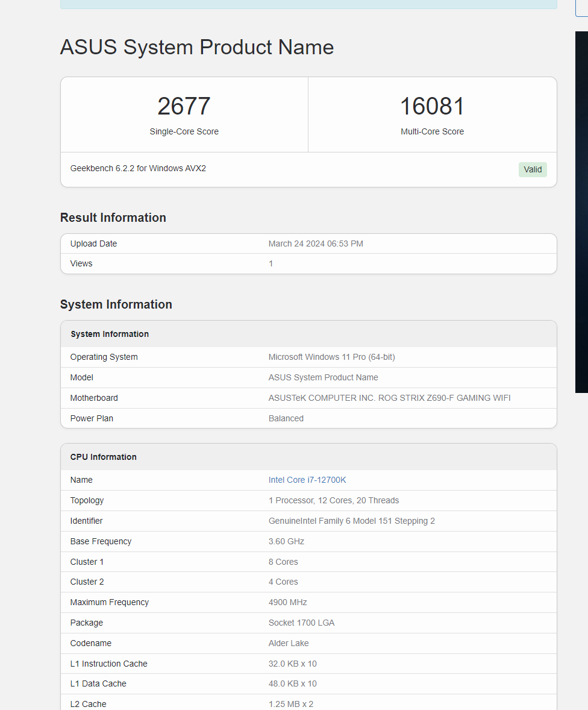Image resolution: width=588 pixels, height=710 pixels.
Task: Select the 3.60 GHz base frequency value
Action: (286, 542)
